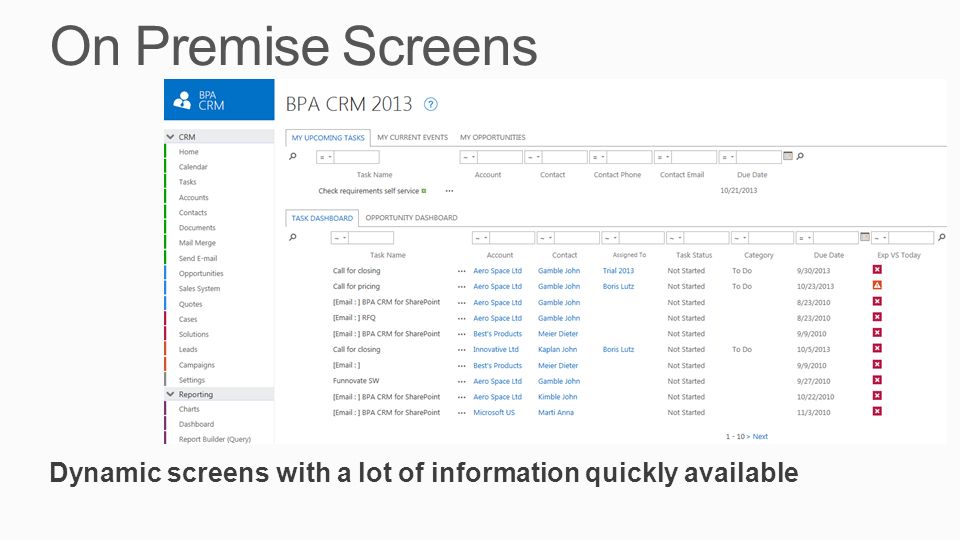Click search magnifier after Exp VS Today filter
Image resolution: width=960 pixels, height=540 pixels.
[x=942, y=237]
